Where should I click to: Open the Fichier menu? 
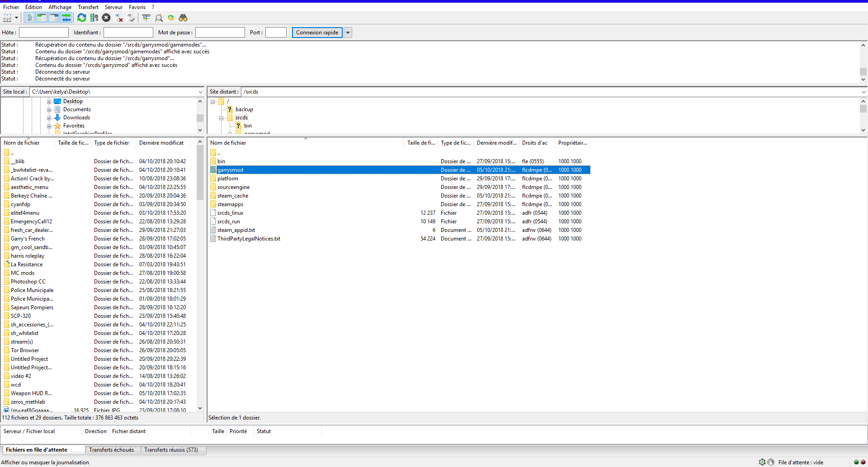pos(11,7)
